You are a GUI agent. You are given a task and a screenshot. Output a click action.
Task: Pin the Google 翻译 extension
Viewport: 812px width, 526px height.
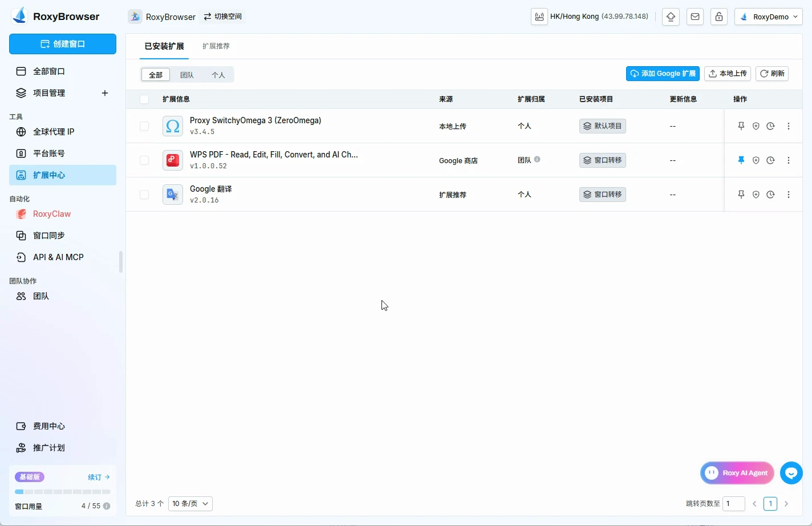741,195
